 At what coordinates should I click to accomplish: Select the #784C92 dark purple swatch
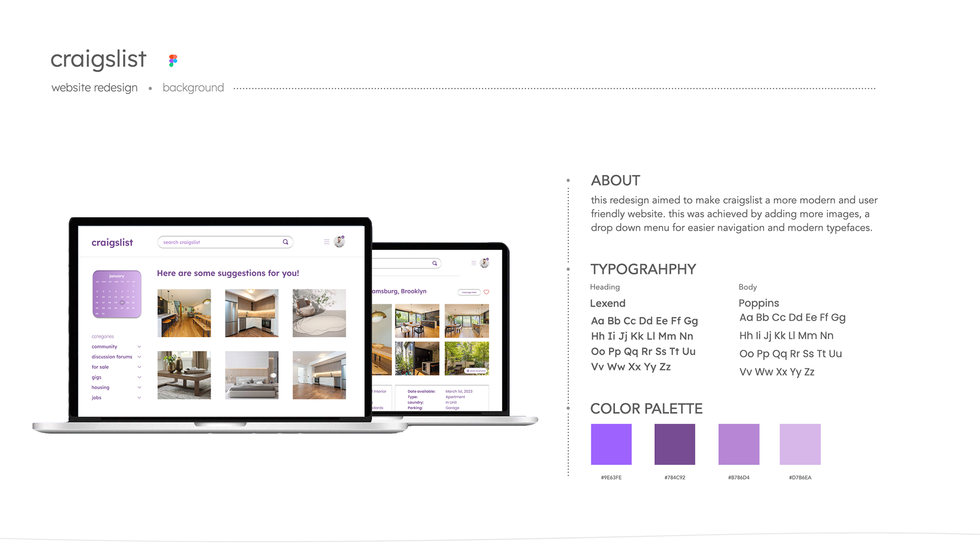tap(675, 444)
